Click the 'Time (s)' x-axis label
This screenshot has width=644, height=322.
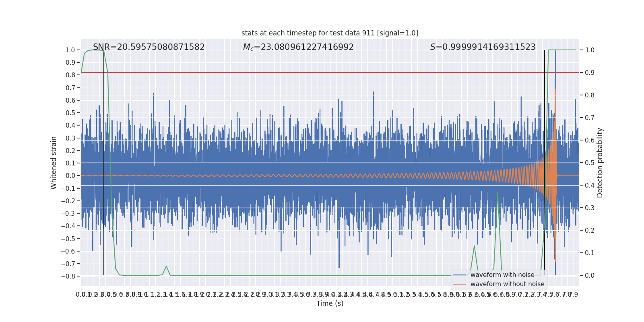click(x=330, y=303)
